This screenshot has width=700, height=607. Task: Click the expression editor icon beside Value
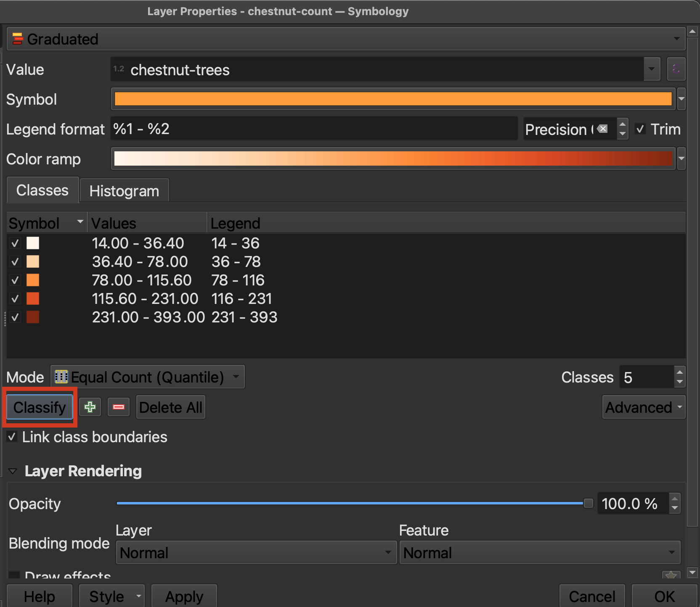point(676,69)
